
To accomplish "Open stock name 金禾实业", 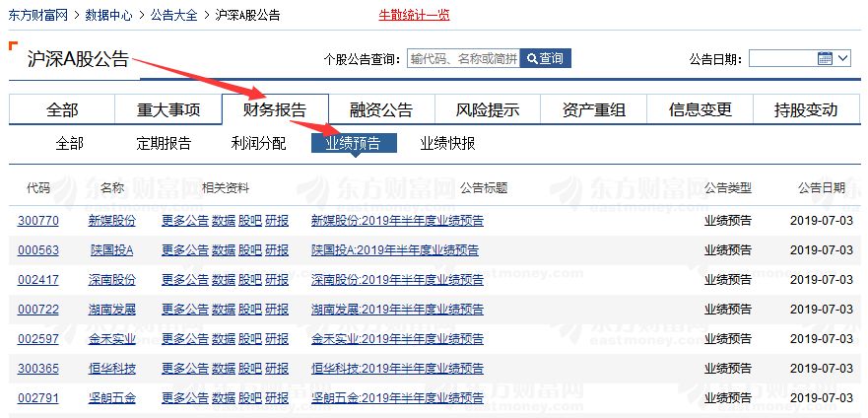I will tap(111, 338).
